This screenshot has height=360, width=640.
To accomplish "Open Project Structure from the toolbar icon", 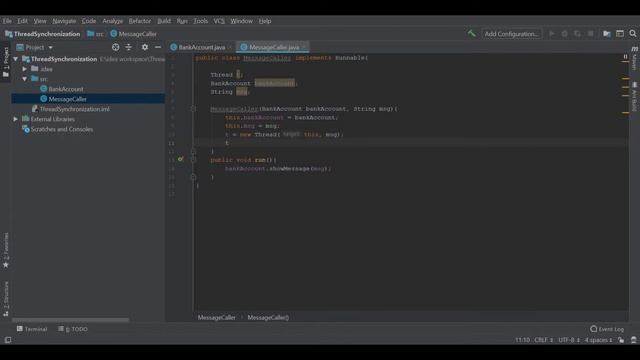I will tap(607, 34).
